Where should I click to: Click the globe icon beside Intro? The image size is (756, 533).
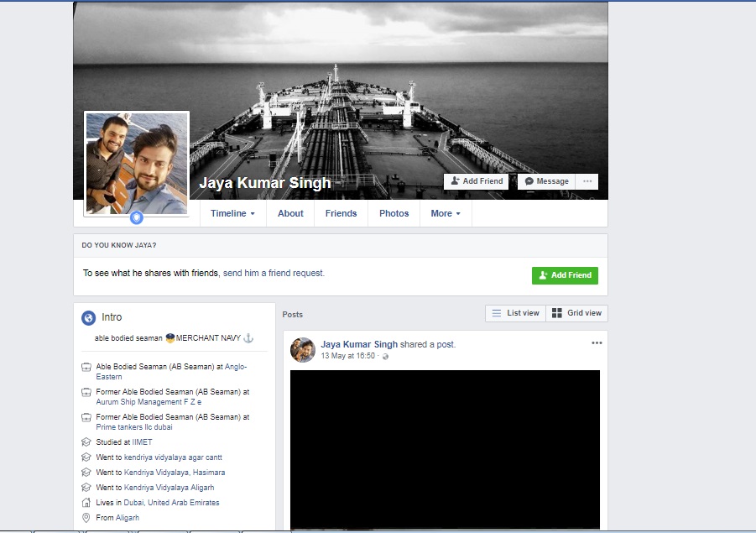click(88, 317)
